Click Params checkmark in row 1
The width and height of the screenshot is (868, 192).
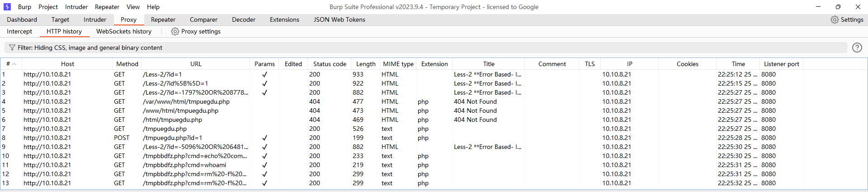(264, 74)
